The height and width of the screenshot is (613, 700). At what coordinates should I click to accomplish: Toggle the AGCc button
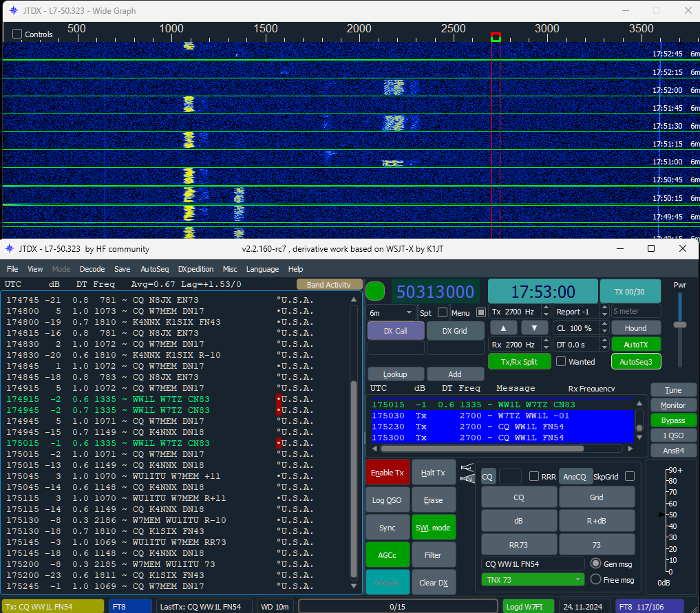[x=388, y=555]
